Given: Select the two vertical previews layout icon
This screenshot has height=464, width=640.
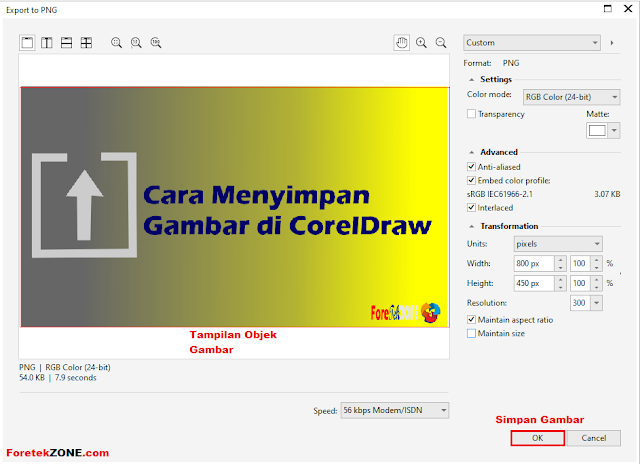Looking at the screenshot, I should point(47,43).
